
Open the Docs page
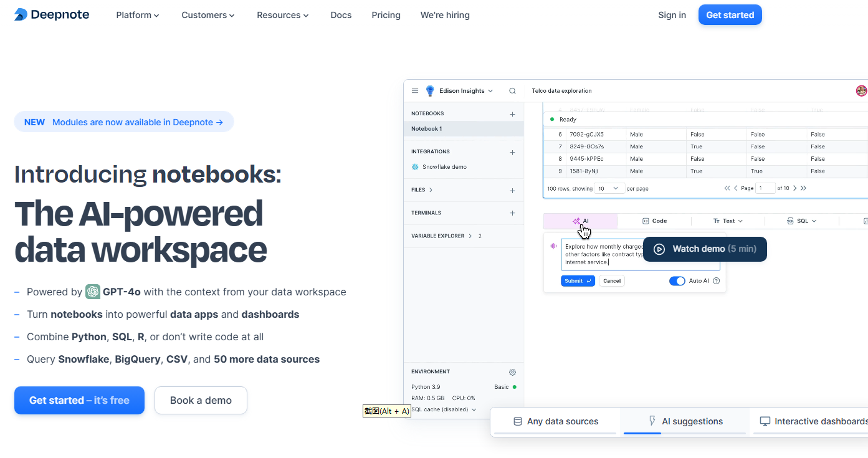(341, 15)
